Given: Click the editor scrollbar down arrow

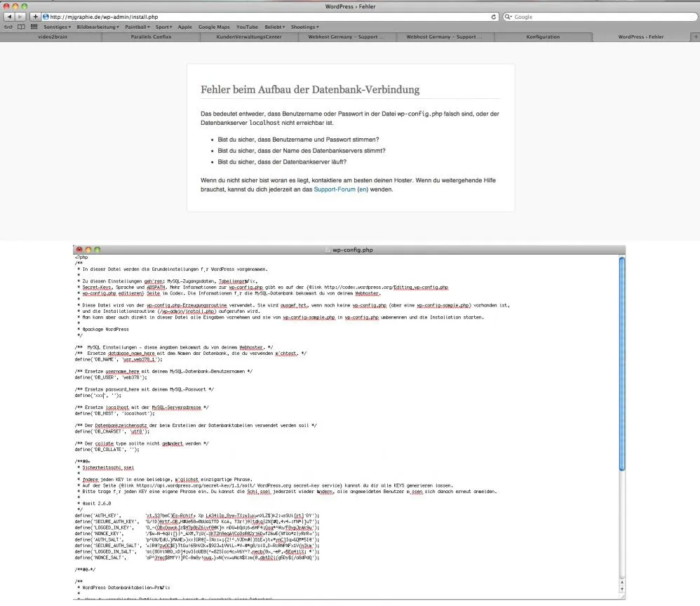Looking at the screenshot, I should click(x=622, y=589).
